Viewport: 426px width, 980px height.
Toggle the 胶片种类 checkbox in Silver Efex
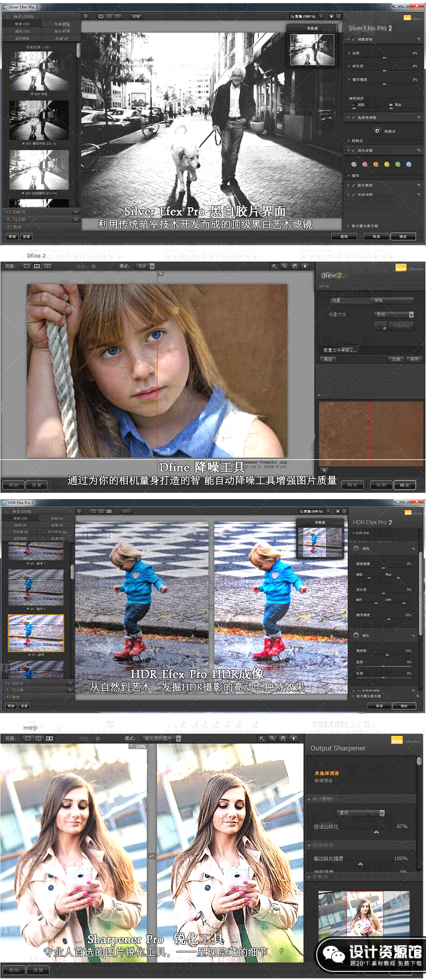pyautogui.click(x=353, y=185)
